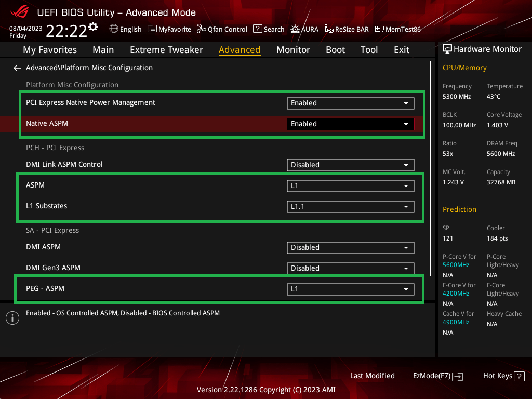Toggle ReSize BAR option
Screen dimensions: 532x399
pyautogui.click(x=347, y=29)
